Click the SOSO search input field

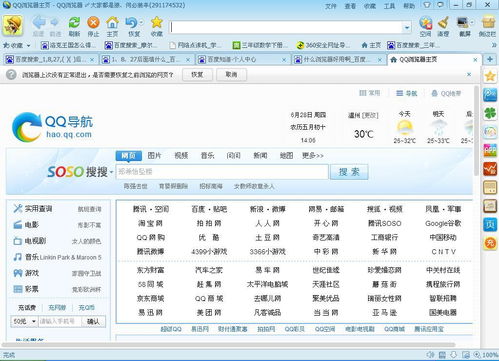tap(222, 172)
